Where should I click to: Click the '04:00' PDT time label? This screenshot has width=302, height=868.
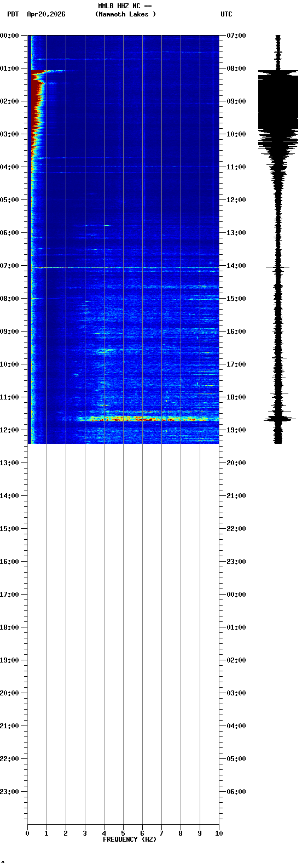pos(9,167)
